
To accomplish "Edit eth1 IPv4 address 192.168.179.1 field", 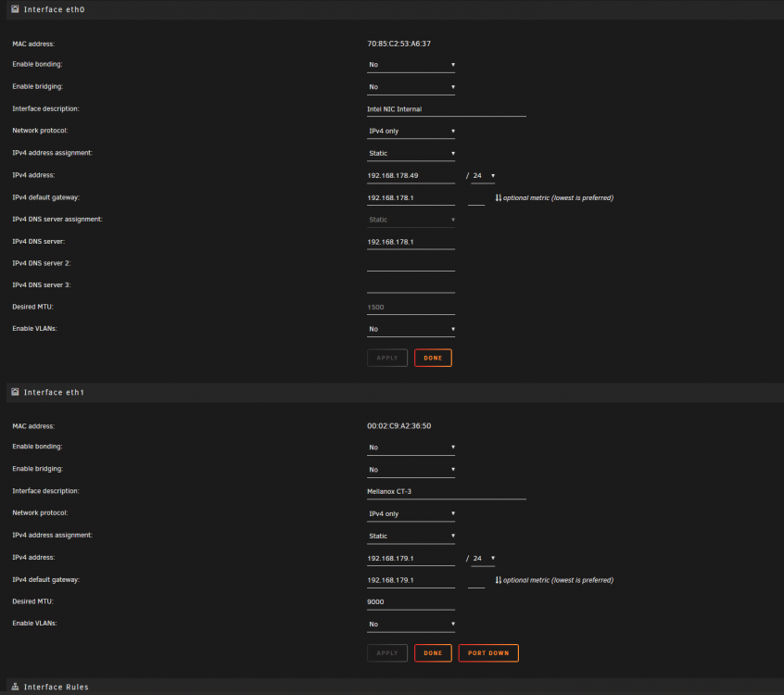I will coord(411,558).
